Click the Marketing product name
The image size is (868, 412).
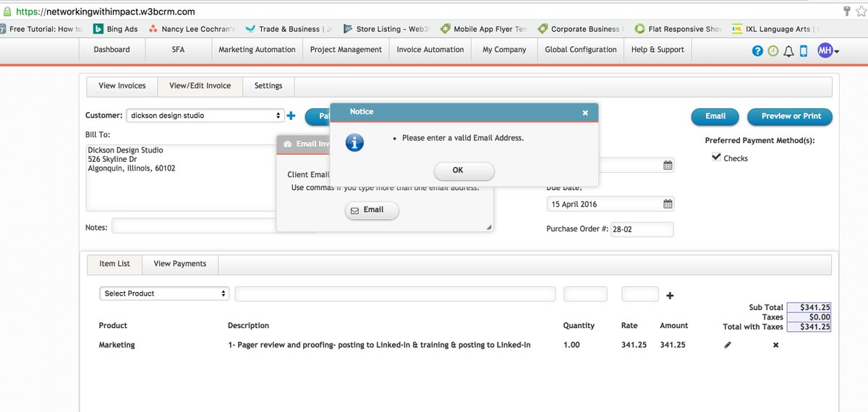click(117, 346)
